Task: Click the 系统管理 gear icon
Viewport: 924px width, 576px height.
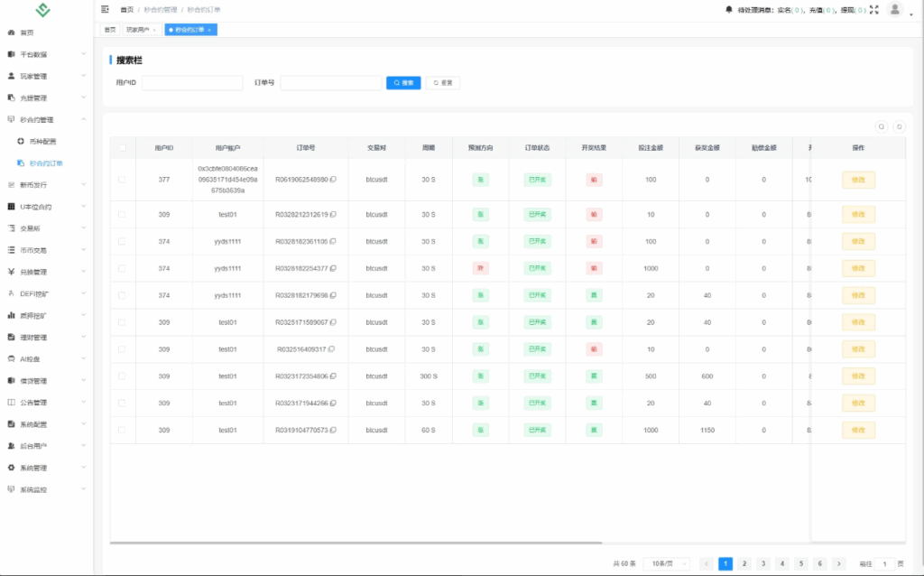Action: click(x=11, y=468)
